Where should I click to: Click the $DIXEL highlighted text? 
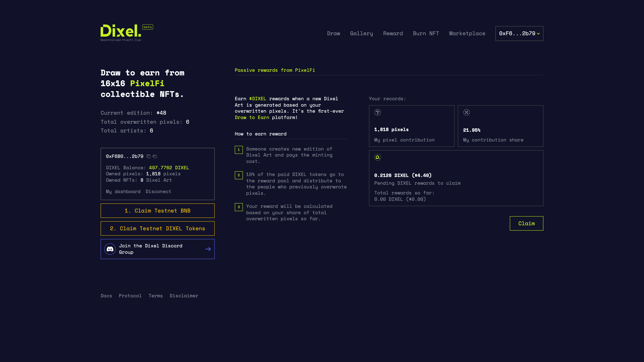[257, 99]
